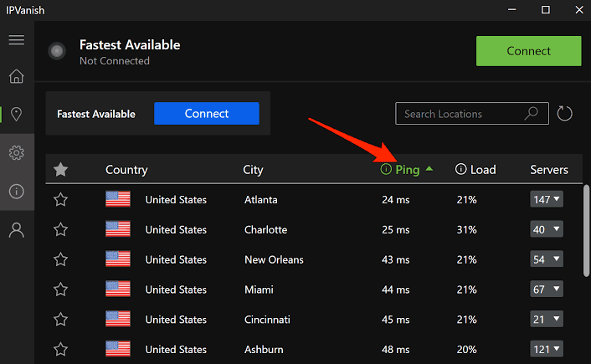Click the 31% load value
591x364 pixels.
pos(466,229)
